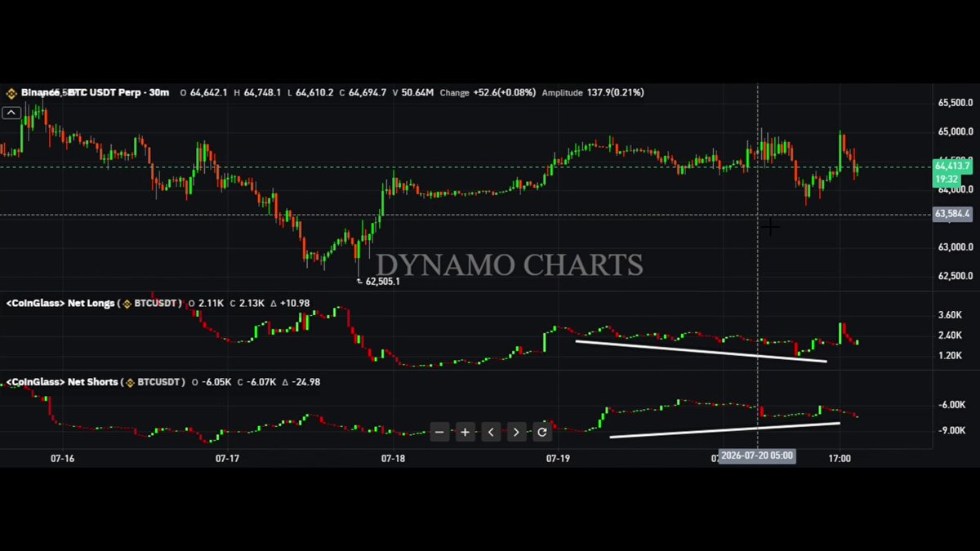980x551 pixels.
Task: Click the 07-16 date on time axis
Action: point(62,459)
